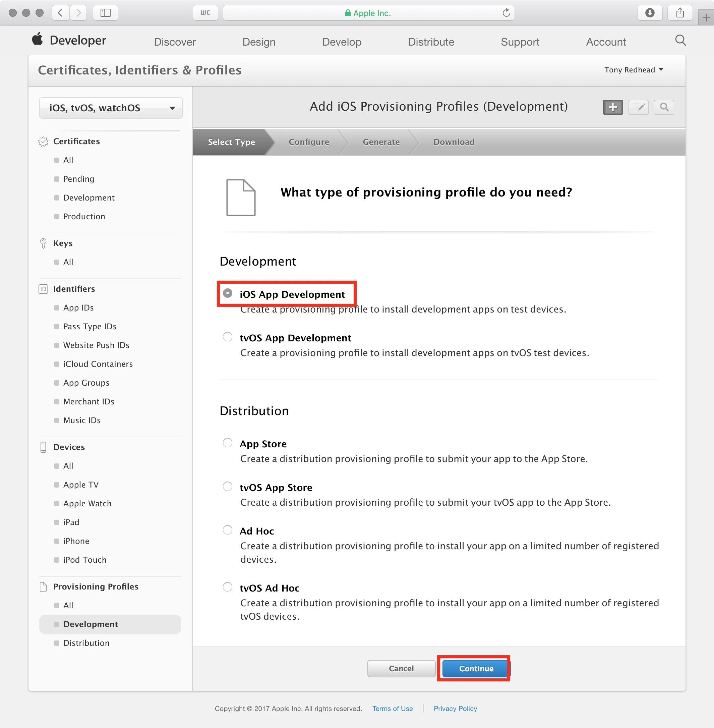Image resolution: width=714 pixels, height=728 pixels.
Task: Open search with the magnifier in the nav bar
Action: [x=680, y=41]
